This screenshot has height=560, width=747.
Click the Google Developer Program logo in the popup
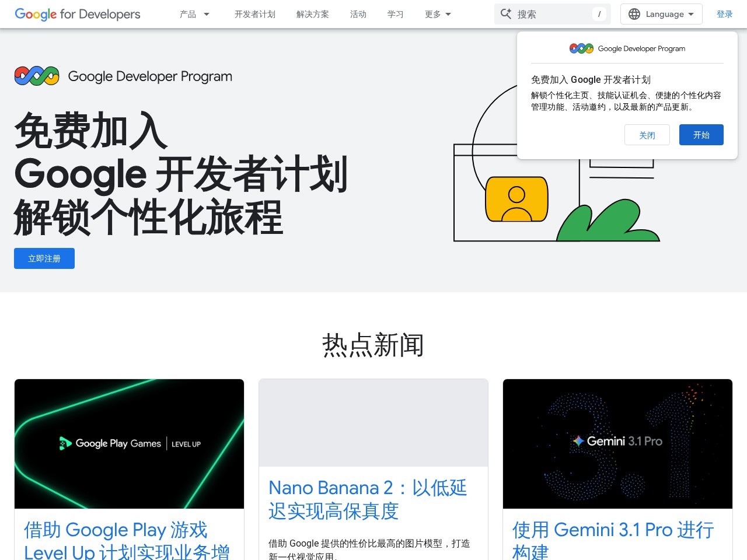click(581, 48)
